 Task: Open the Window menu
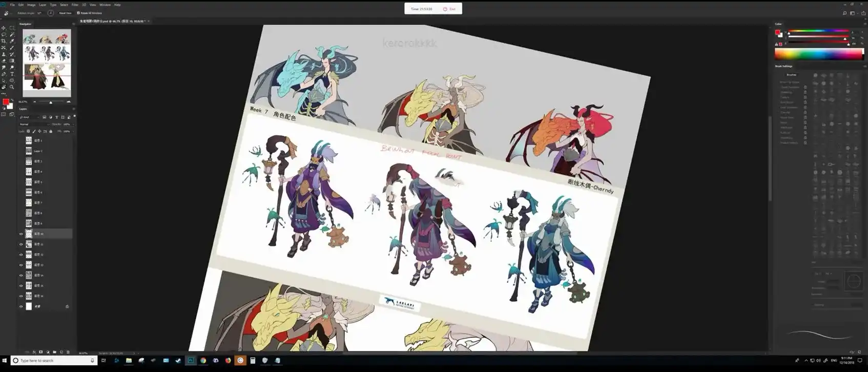[105, 5]
